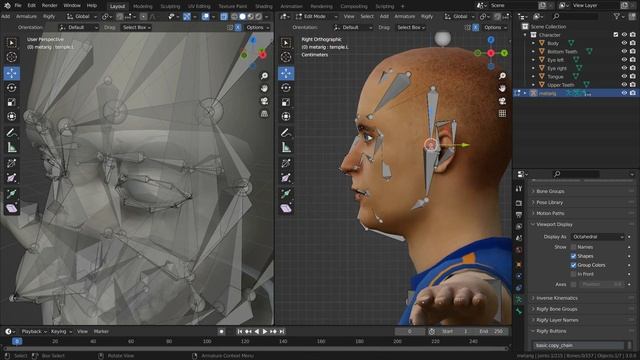Click the basic.copy_chain rig type field
This screenshot has width=640, height=360.
coord(579,345)
